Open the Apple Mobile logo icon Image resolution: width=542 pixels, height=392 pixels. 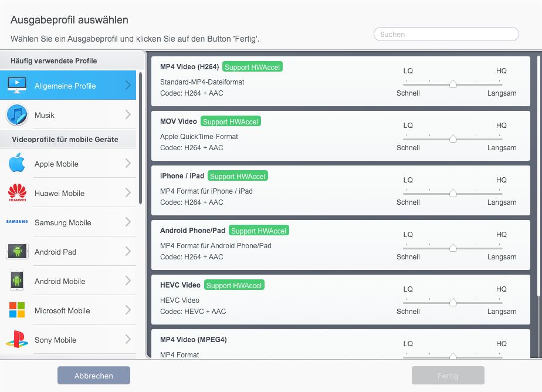click(x=17, y=163)
